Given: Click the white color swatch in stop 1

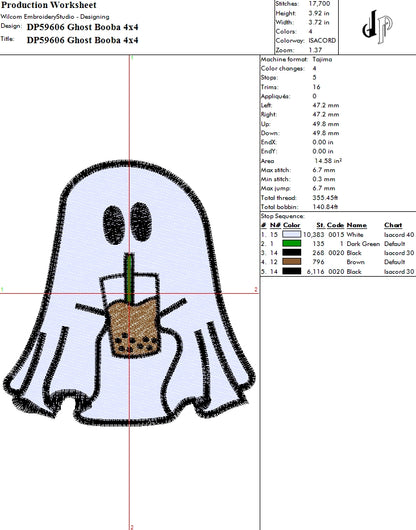Looking at the screenshot, I should [292, 234].
